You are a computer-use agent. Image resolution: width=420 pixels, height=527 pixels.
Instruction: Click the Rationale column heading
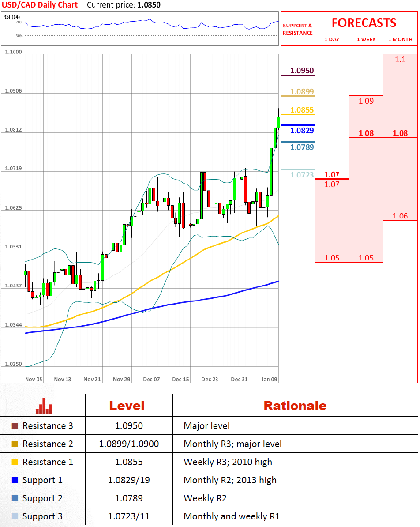tap(295, 406)
